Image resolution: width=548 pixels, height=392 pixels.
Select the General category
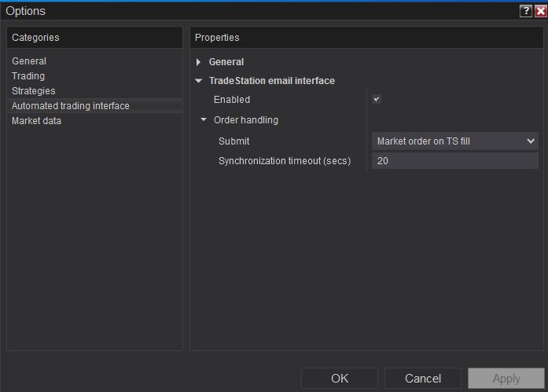(29, 61)
